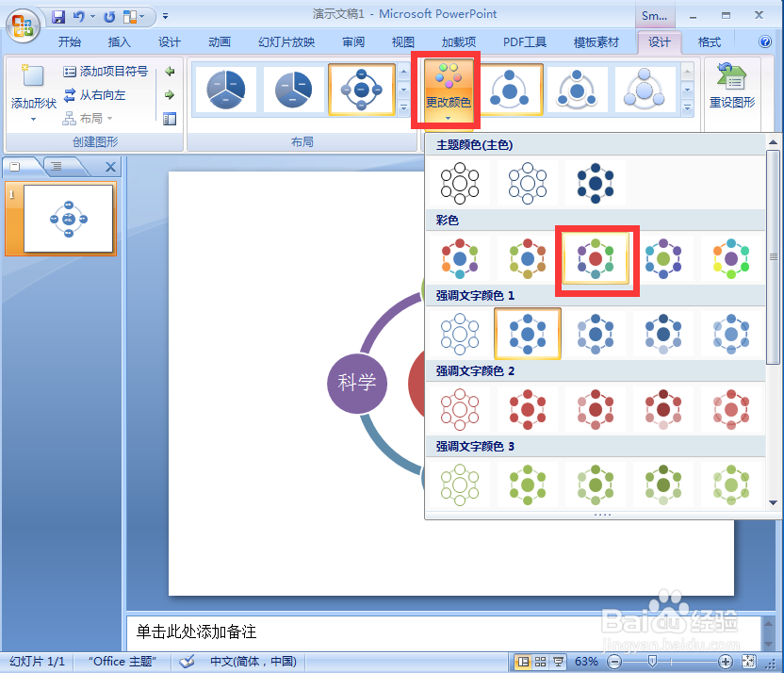Choose the black outline primary theme color
784x673 pixels.
coord(460,184)
